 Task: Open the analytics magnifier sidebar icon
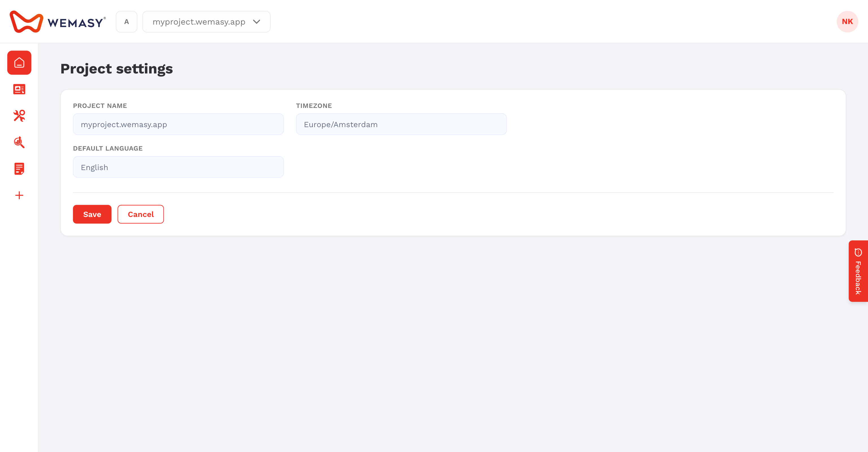pyautogui.click(x=19, y=142)
